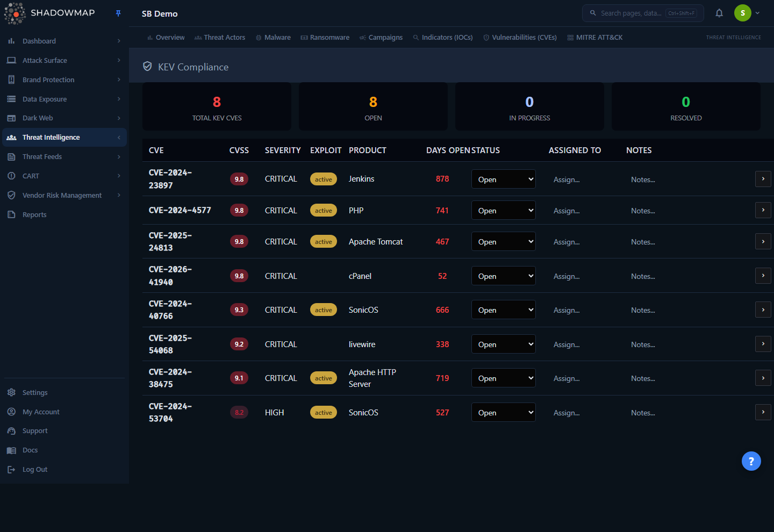774x532 pixels.
Task: Click the Threat Feeds document icon
Action: point(11,157)
